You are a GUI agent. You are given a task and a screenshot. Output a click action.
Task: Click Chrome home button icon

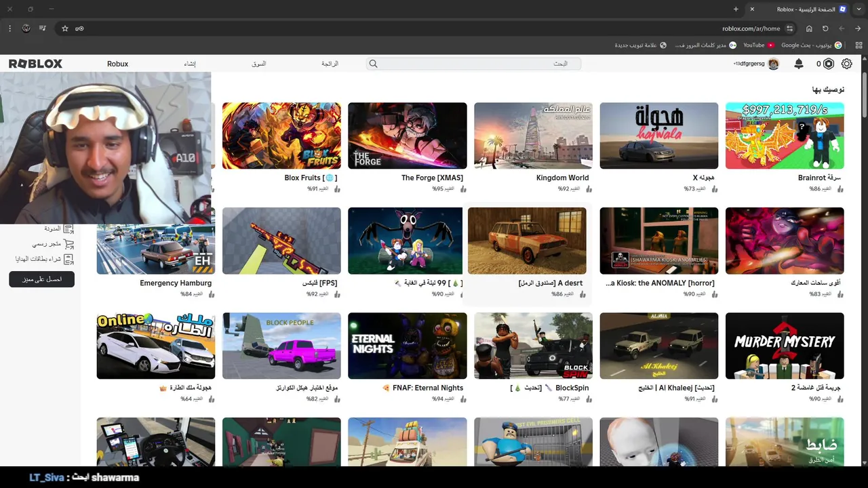[809, 28]
